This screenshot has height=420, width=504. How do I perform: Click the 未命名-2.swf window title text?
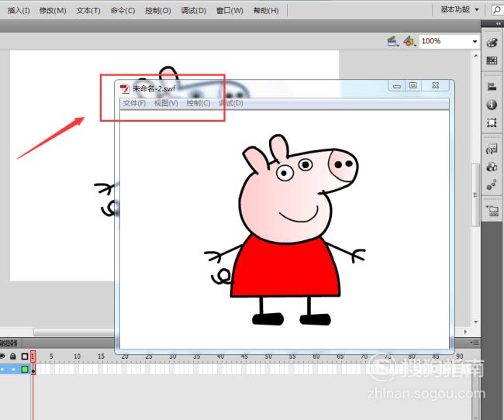tap(154, 88)
